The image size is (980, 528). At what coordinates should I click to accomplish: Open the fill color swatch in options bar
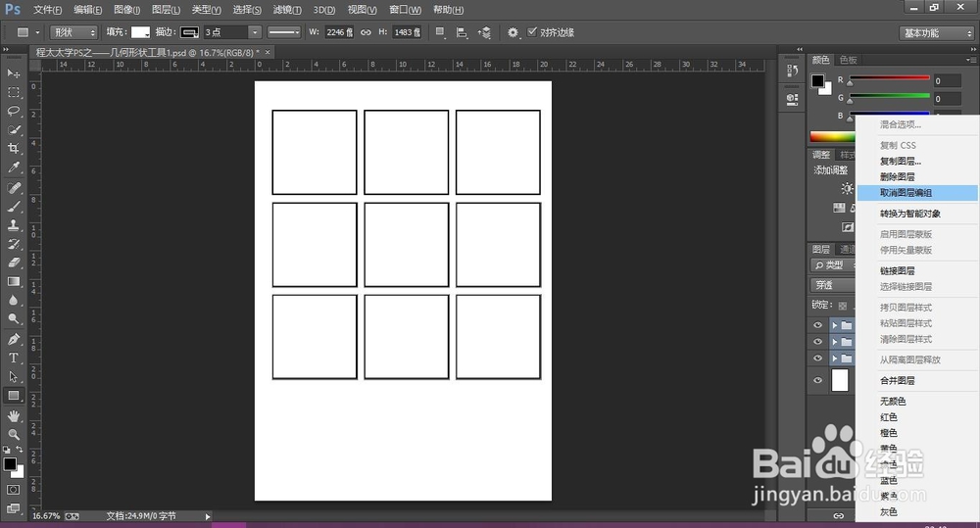point(140,32)
